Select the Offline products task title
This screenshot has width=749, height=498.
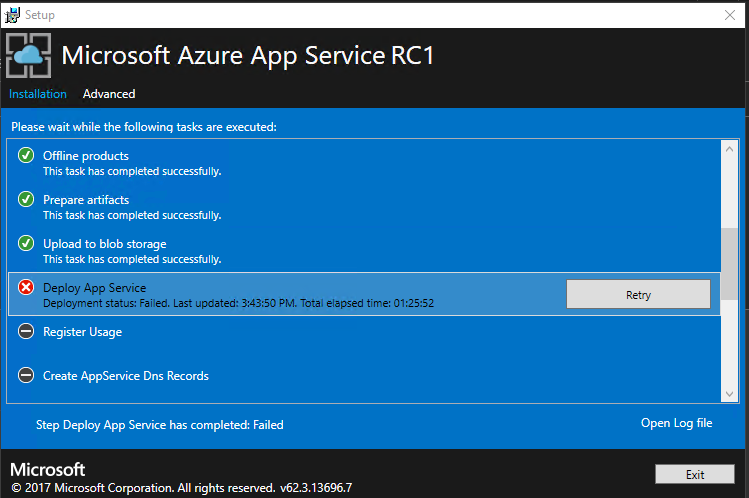86,156
